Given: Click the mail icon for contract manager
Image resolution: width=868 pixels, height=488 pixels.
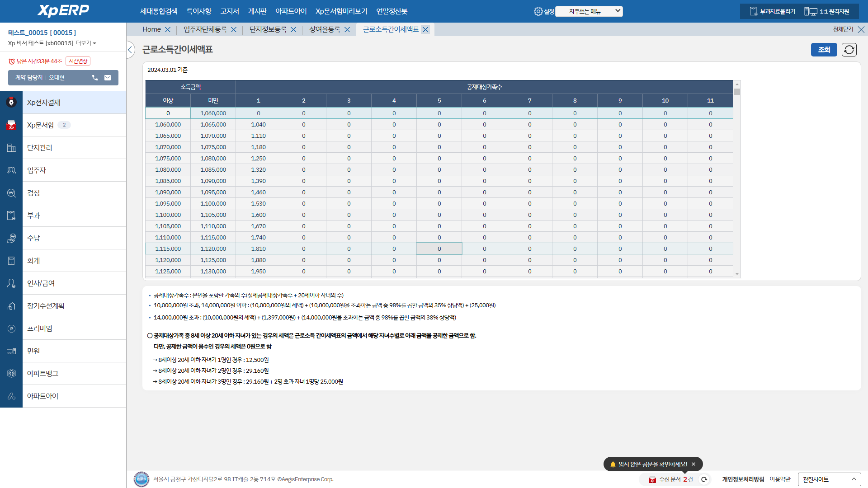Looking at the screenshot, I should click(x=108, y=78).
